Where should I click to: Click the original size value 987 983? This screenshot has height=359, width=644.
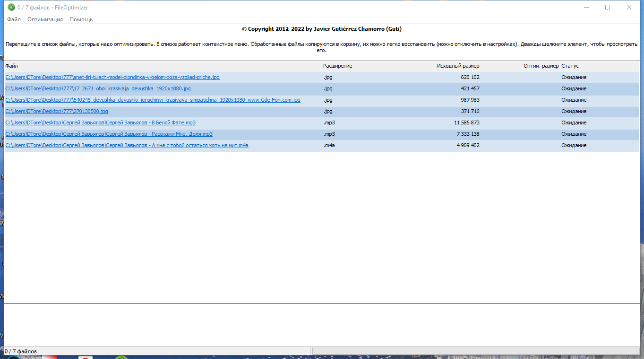470,100
